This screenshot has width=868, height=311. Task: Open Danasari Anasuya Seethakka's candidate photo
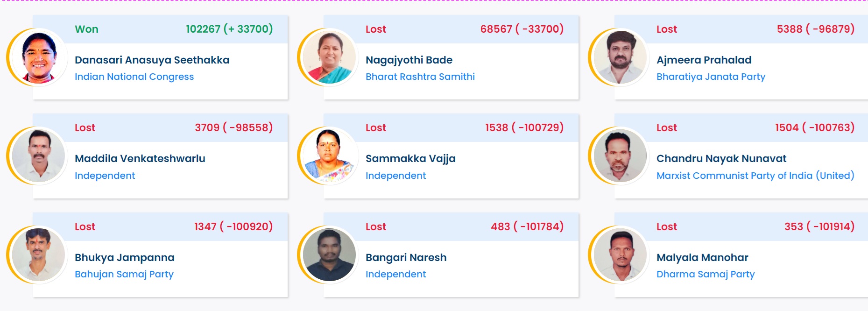click(x=39, y=57)
